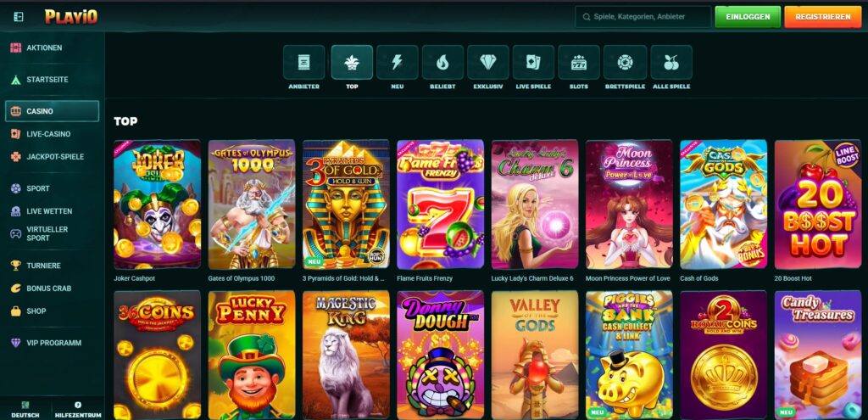The image size is (868, 420).
Task: Click the '20 Boost Hot' title text
Action: [793, 278]
